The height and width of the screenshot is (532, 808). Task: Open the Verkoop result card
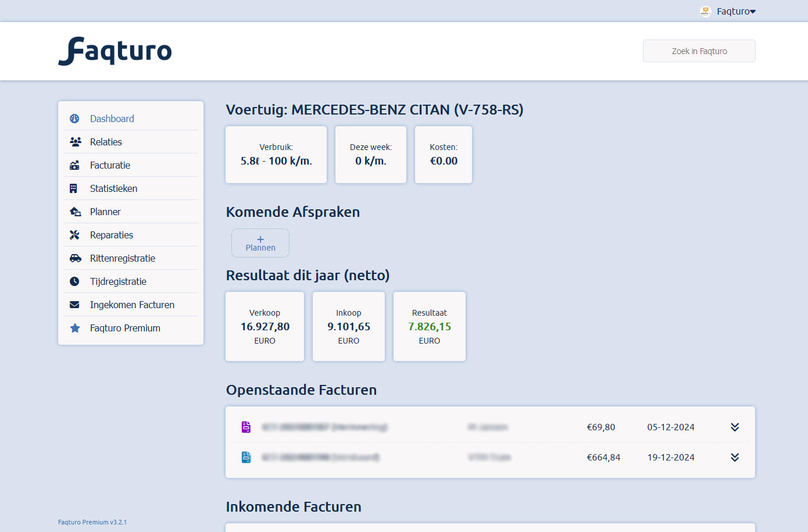tap(264, 326)
